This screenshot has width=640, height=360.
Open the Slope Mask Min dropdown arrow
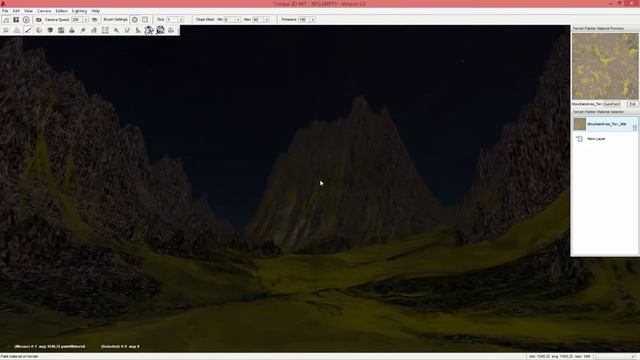pyautogui.click(x=238, y=20)
